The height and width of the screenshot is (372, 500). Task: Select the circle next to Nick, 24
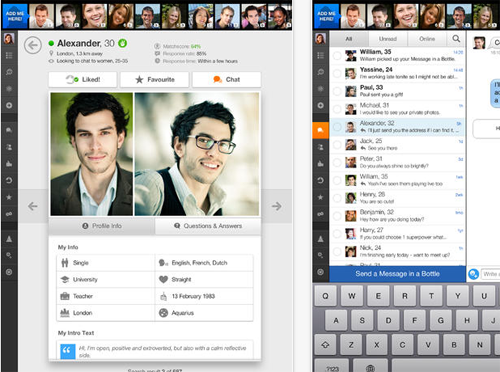337,251
